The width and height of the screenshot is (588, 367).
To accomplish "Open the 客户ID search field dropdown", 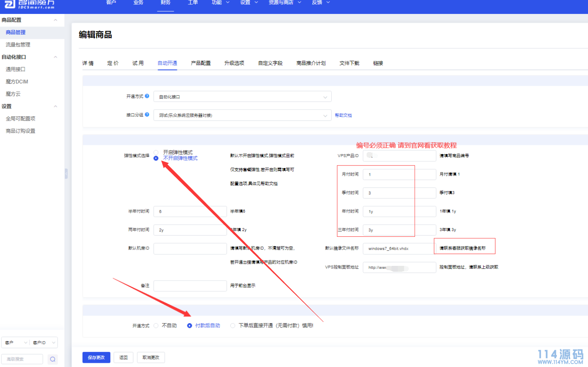I will click(x=43, y=343).
